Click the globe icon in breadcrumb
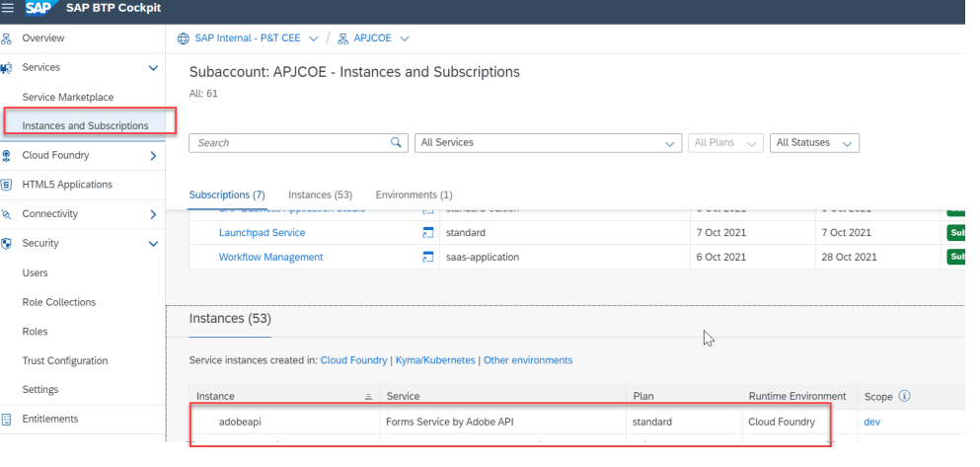 coord(184,39)
